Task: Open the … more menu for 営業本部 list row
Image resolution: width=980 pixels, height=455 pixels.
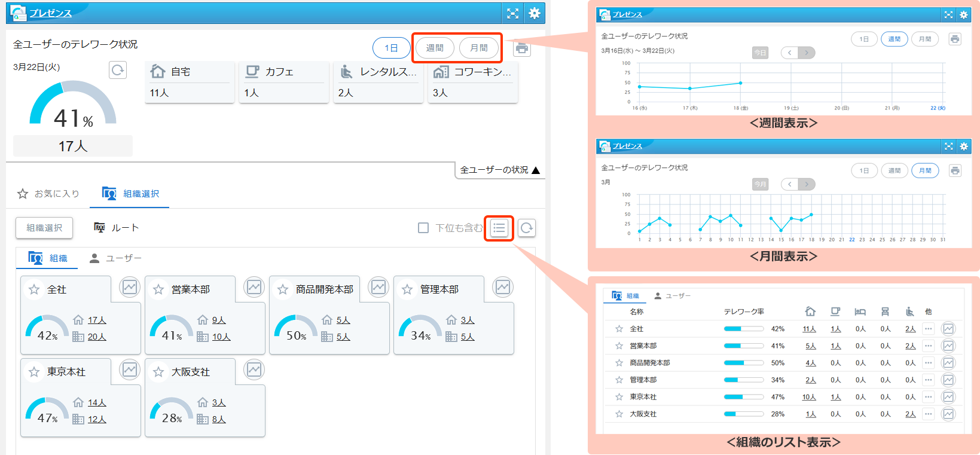Action: tap(928, 346)
